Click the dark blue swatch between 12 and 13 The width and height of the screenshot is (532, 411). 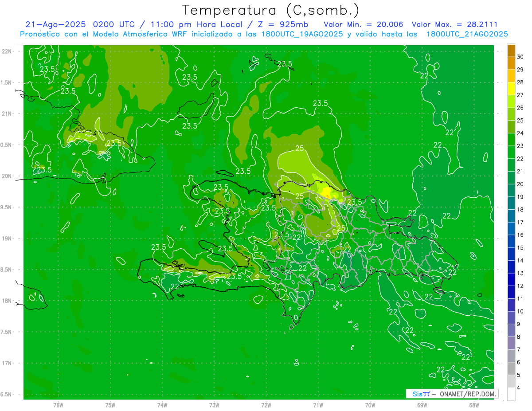pos(511,279)
